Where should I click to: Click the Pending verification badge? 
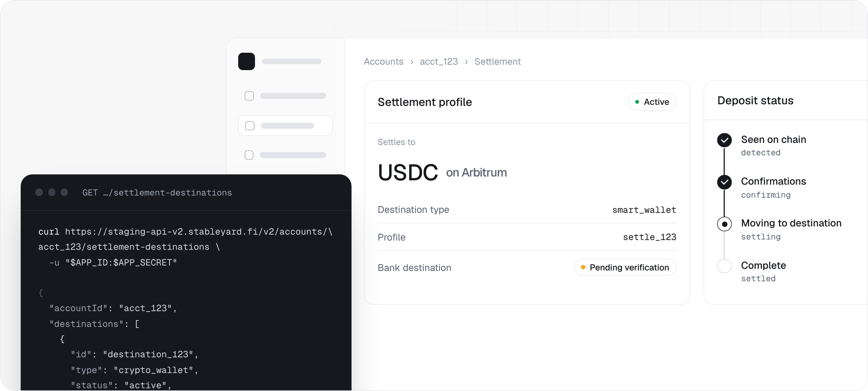point(625,268)
